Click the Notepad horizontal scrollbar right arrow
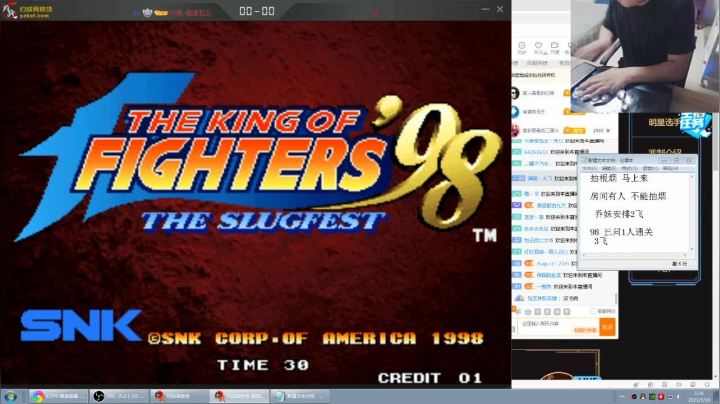This screenshot has height=404, width=720. coord(686,255)
